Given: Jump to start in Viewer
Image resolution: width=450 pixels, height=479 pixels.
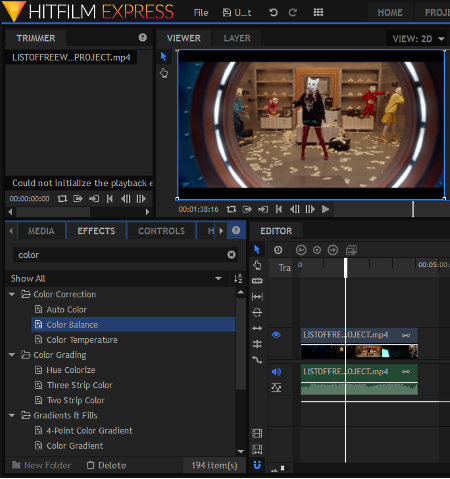Looking at the screenshot, I should [279, 209].
